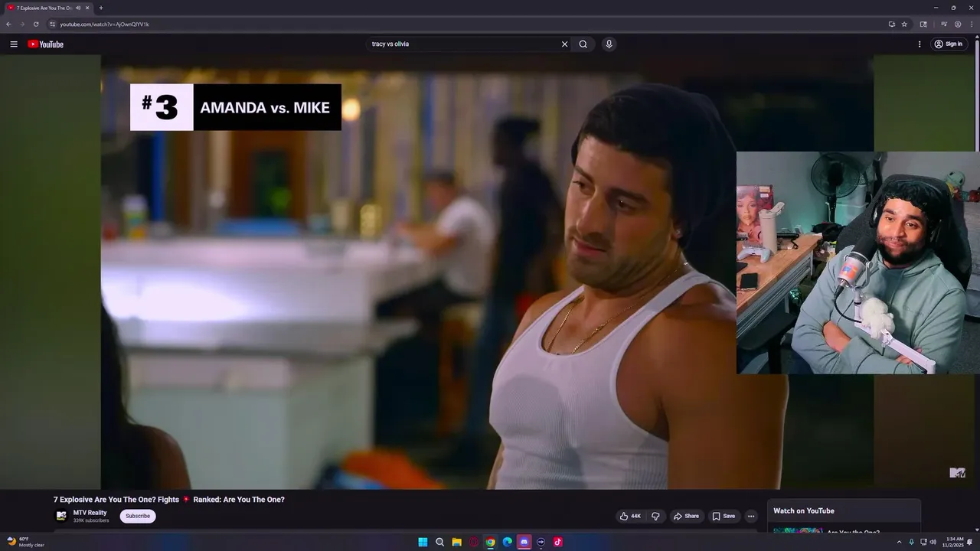Open Google Chrome on the taskbar
Viewport: 980px width, 551px height.
pos(490,542)
